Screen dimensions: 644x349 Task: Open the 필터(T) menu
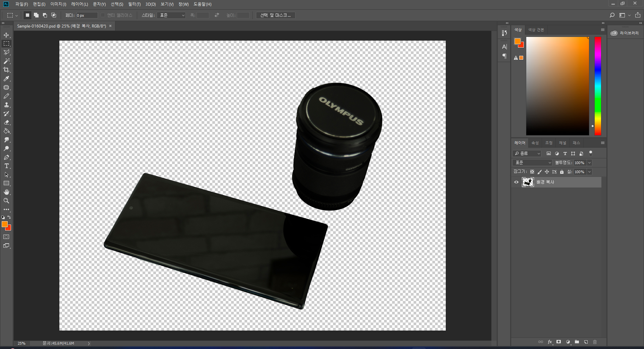click(x=134, y=4)
